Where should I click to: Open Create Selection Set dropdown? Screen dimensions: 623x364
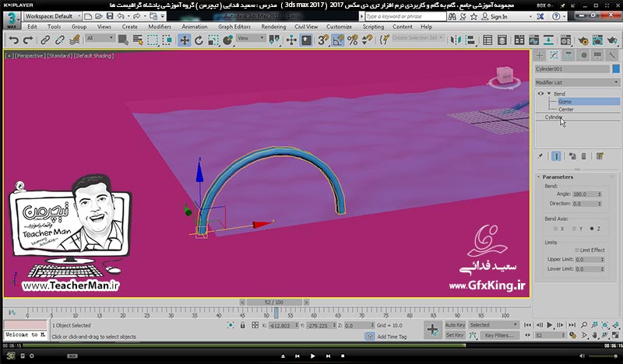417,37
